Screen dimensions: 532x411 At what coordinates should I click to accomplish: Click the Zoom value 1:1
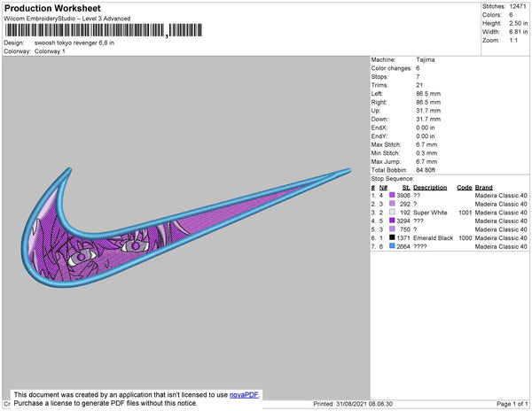513,41
